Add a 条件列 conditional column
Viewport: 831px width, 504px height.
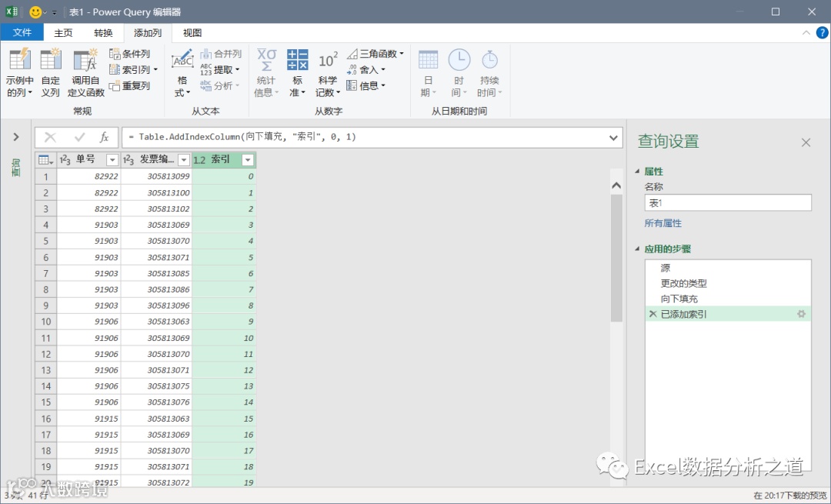130,54
